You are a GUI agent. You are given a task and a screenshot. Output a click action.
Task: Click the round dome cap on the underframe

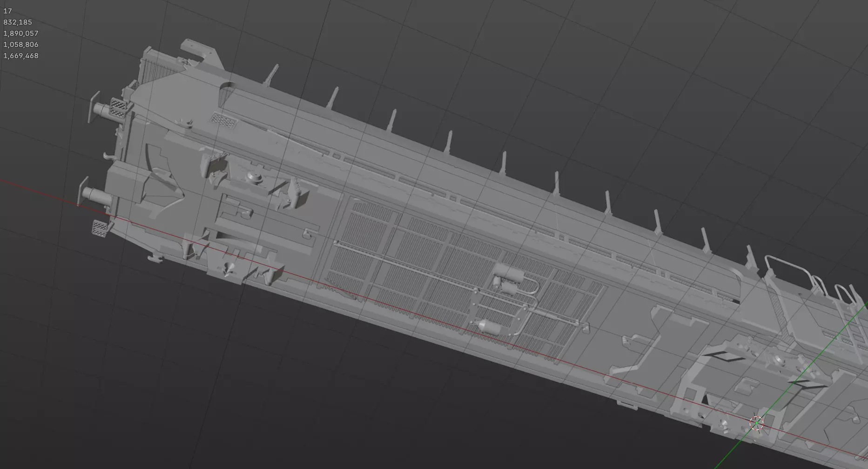pyautogui.click(x=256, y=177)
